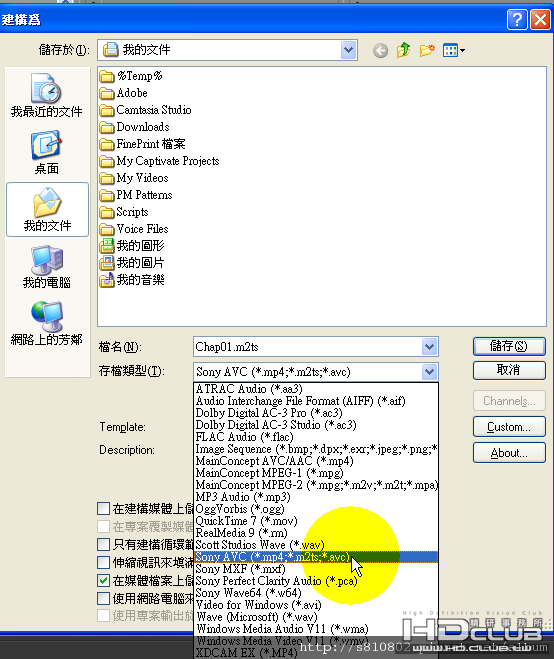Go up one folder level icon
This screenshot has width=554, height=659.
(404, 50)
